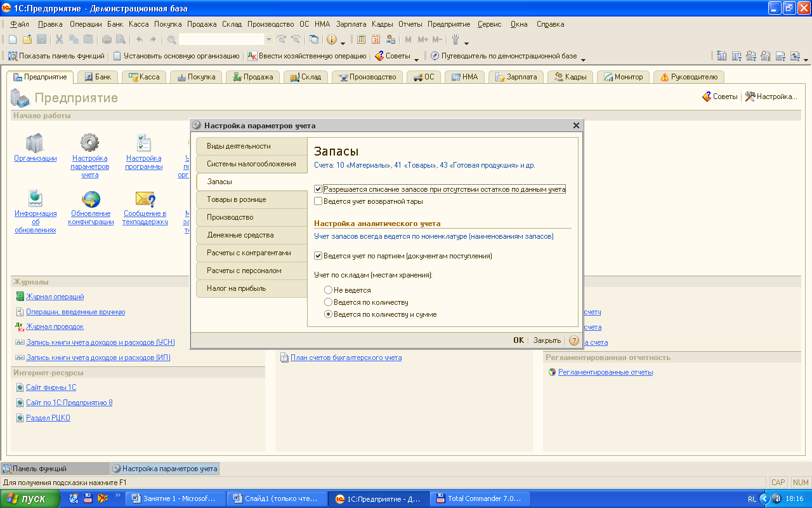
Task: Click the M+ memory toolbar icon
Action: 423,39
